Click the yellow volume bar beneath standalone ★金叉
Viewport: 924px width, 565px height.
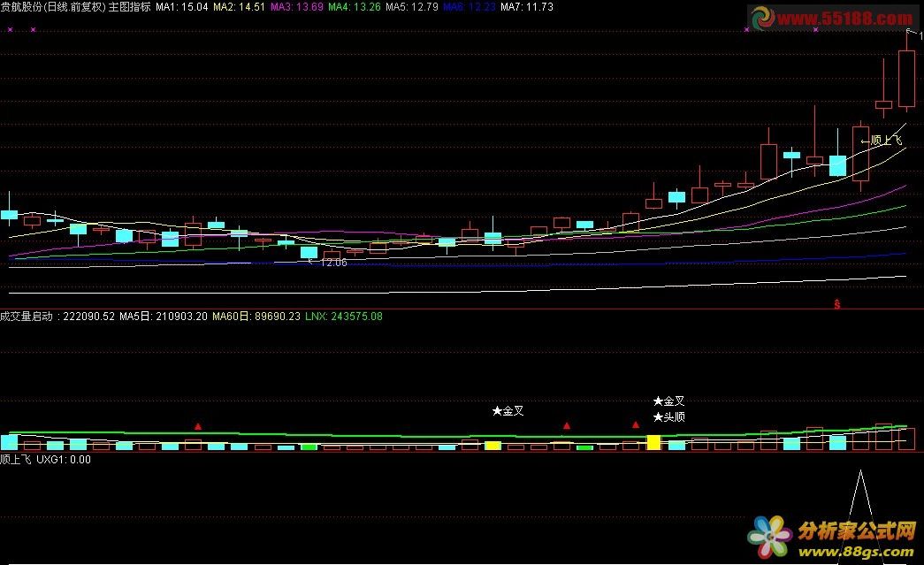pos(493,446)
